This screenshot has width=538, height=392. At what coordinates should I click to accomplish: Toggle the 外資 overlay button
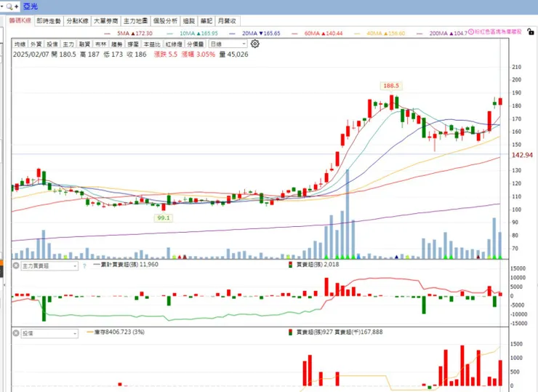pyautogui.click(x=36, y=44)
